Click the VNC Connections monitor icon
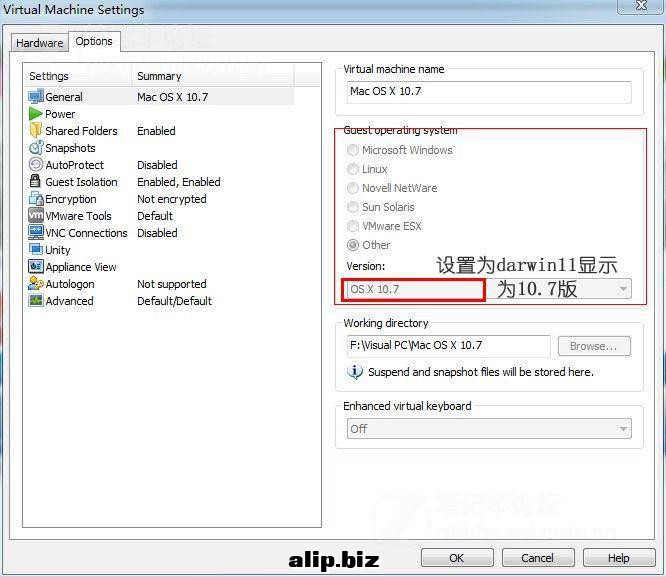The image size is (666, 577). [36, 232]
